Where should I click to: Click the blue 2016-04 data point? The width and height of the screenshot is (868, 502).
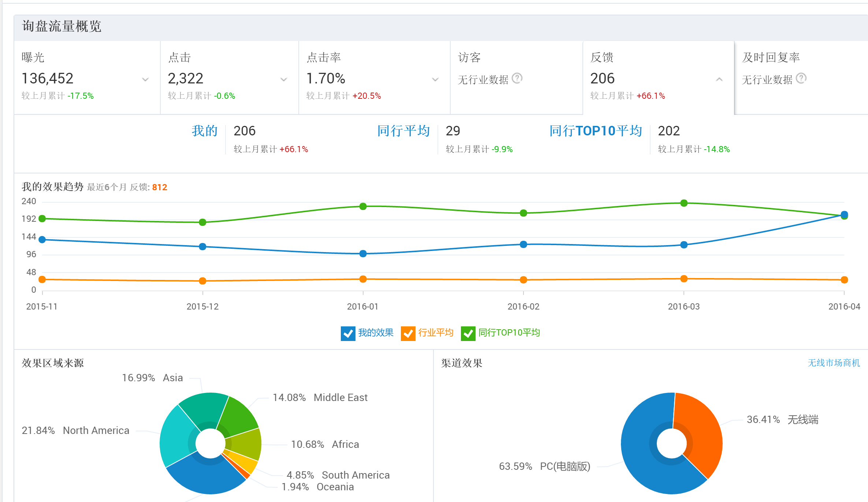coord(844,214)
